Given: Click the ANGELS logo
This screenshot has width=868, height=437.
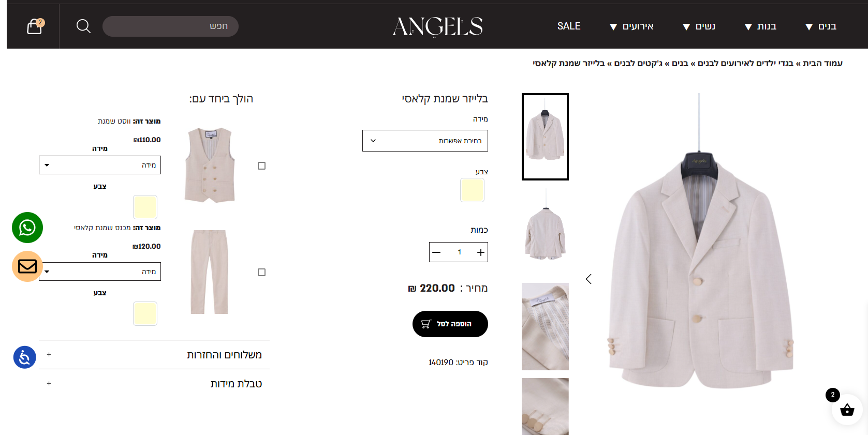Looking at the screenshot, I should pyautogui.click(x=438, y=26).
